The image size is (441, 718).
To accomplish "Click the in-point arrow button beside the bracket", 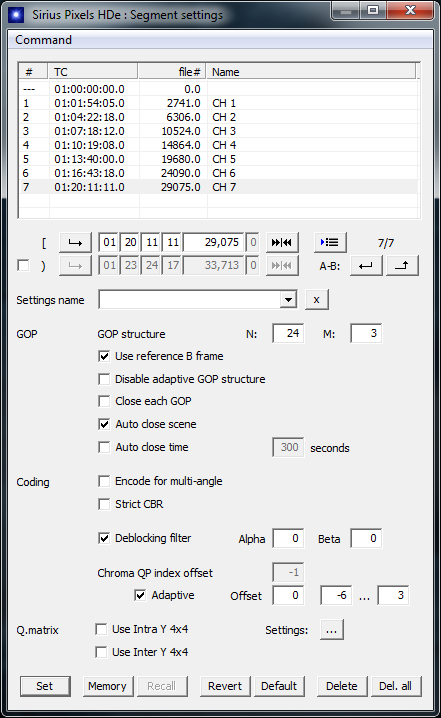I will [75, 242].
